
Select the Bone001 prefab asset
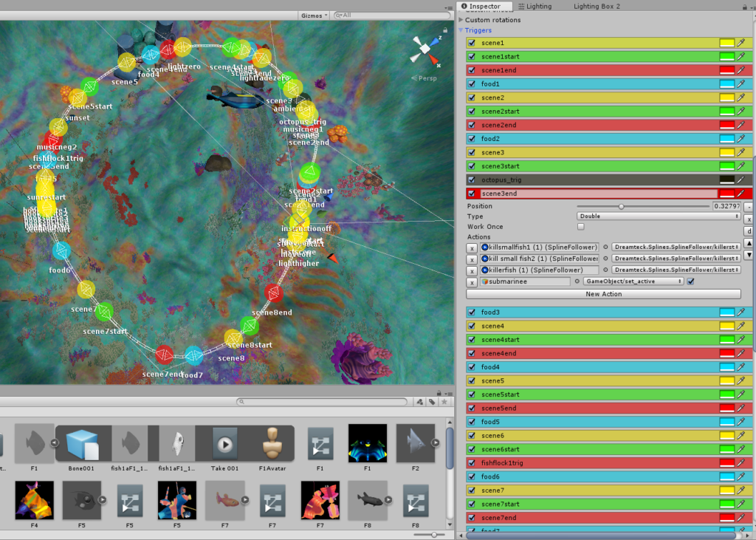pyautogui.click(x=82, y=443)
